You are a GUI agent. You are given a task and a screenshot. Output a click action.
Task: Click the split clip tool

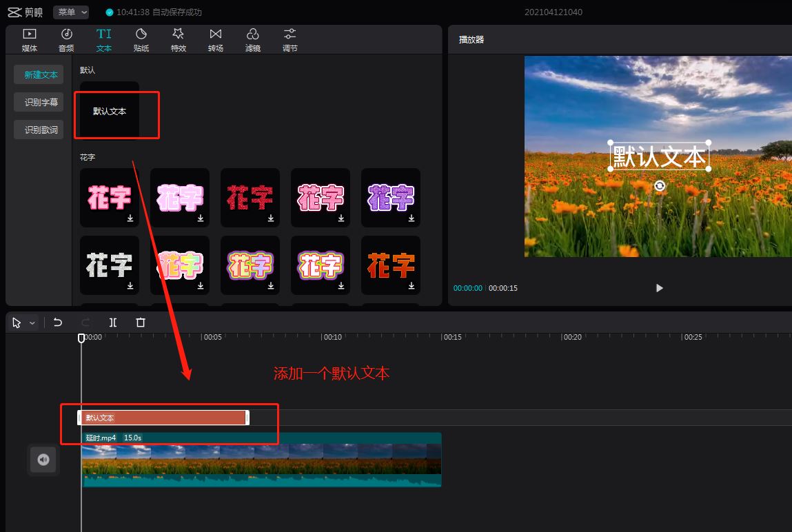click(113, 323)
